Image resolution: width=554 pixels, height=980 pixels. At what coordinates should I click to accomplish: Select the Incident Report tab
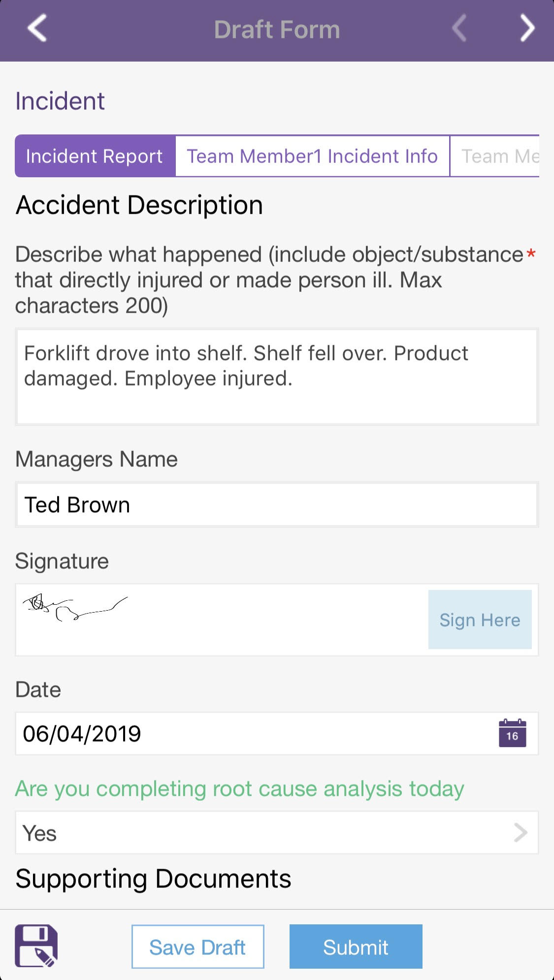point(95,156)
